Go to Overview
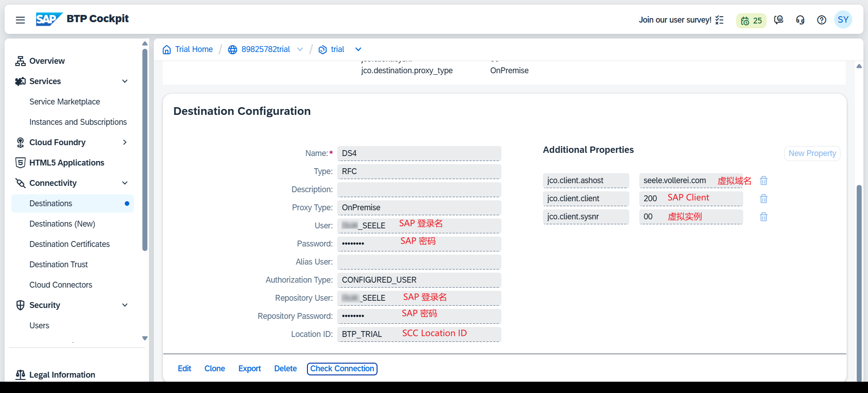 coord(47,61)
